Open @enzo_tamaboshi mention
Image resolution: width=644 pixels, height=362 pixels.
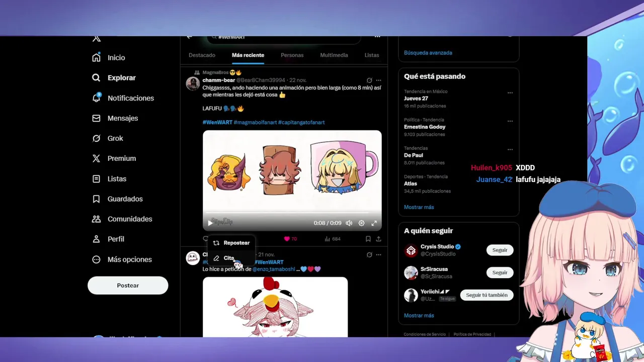[274, 269]
